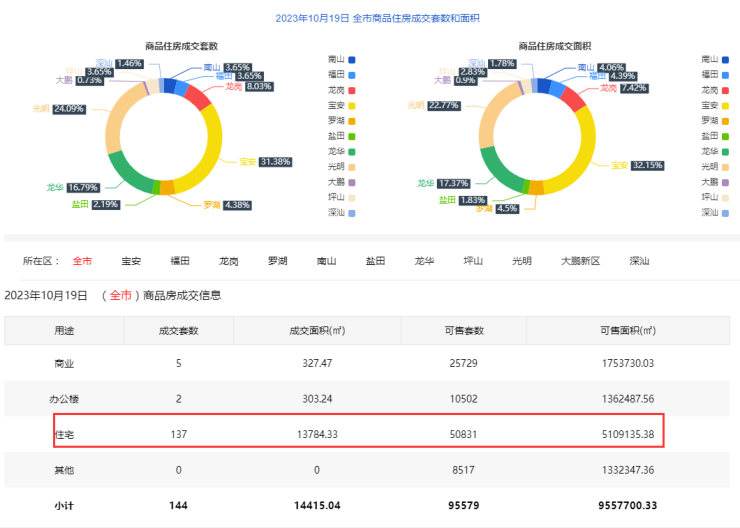Select the 深汕 district tab
The image size is (740, 528).
coord(639,261)
